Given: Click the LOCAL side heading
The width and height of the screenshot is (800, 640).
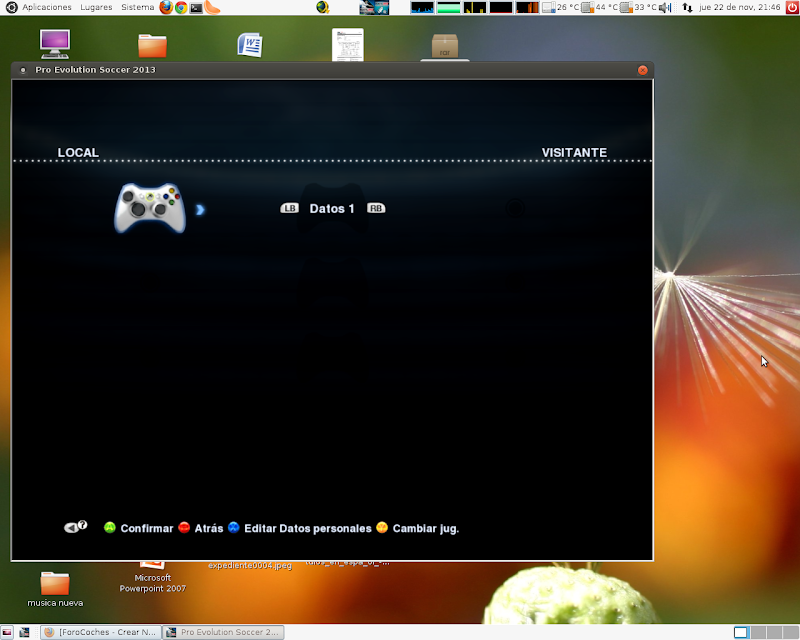Looking at the screenshot, I should pyautogui.click(x=78, y=153).
